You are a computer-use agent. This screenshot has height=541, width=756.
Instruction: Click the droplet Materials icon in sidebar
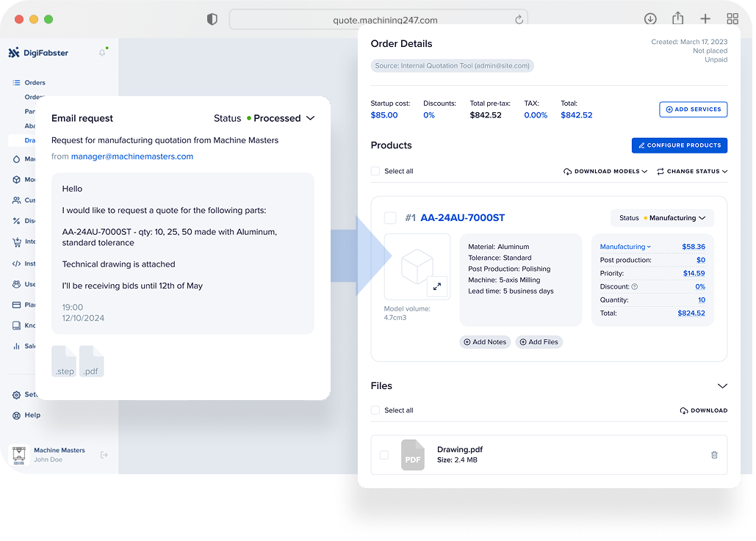tap(16, 159)
